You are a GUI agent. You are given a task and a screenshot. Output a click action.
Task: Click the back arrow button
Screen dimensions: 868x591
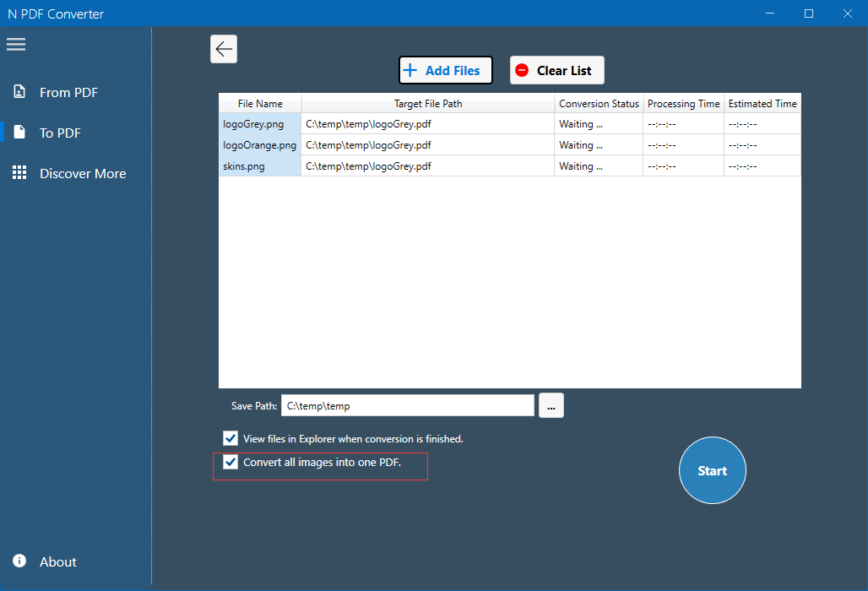pos(224,49)
